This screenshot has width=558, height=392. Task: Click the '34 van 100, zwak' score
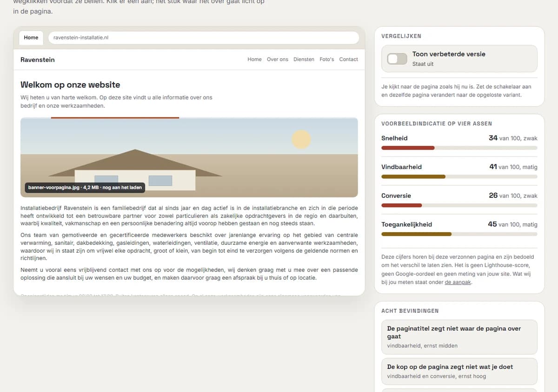pos(513,138)
